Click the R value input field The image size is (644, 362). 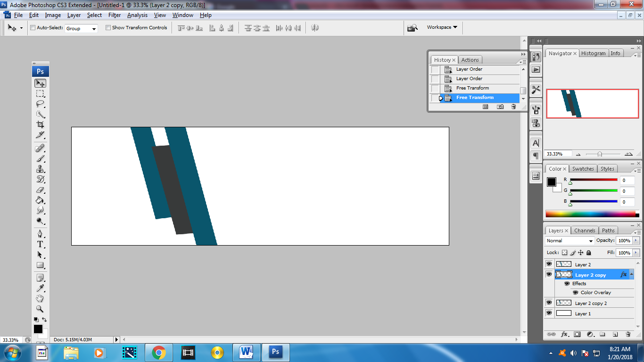(627, 180)
